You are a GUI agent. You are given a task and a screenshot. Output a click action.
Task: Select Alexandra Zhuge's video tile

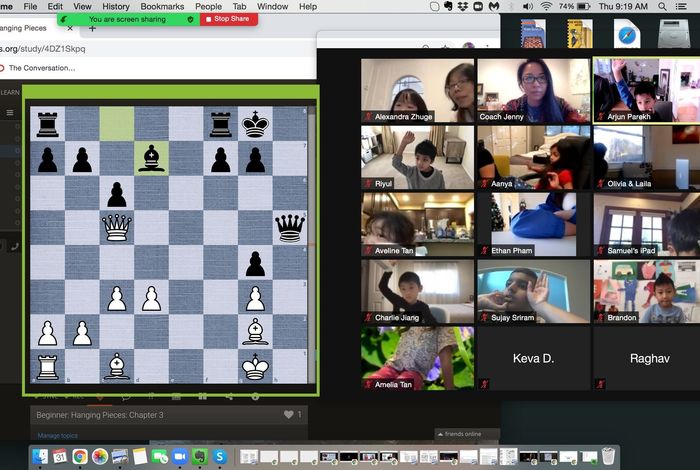417,91
